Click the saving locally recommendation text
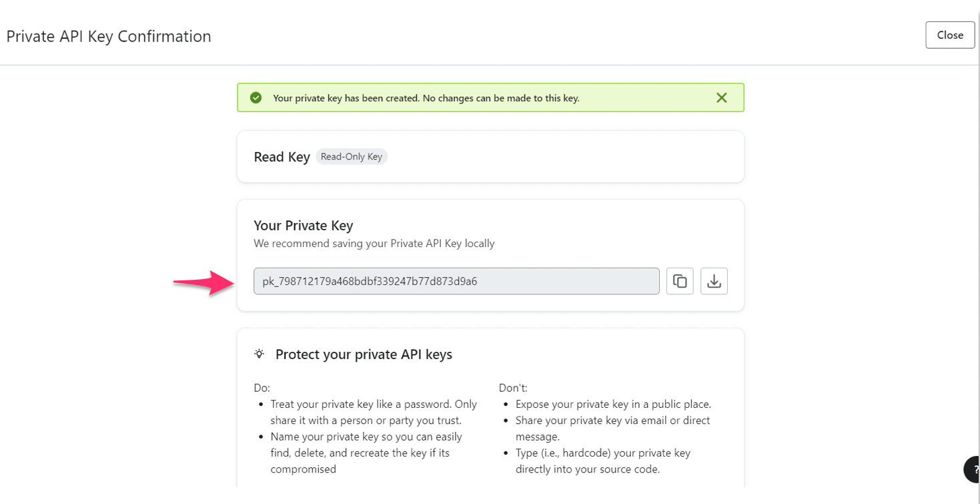 [x=374, y=244]
